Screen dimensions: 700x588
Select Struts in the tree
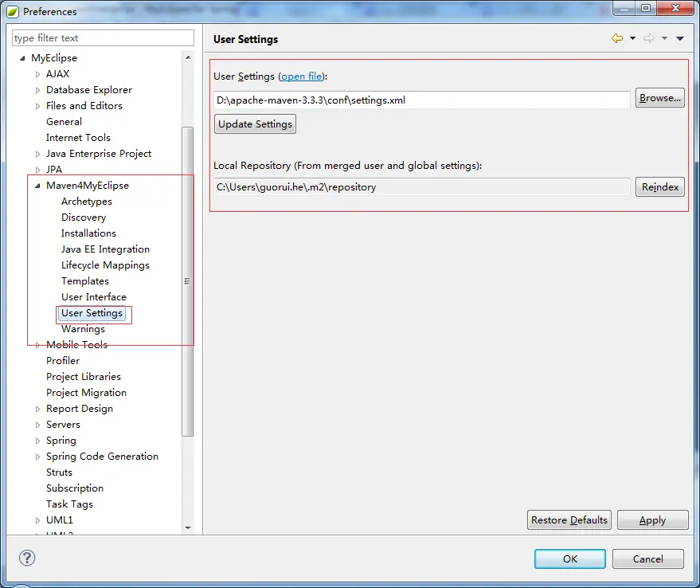59,472
